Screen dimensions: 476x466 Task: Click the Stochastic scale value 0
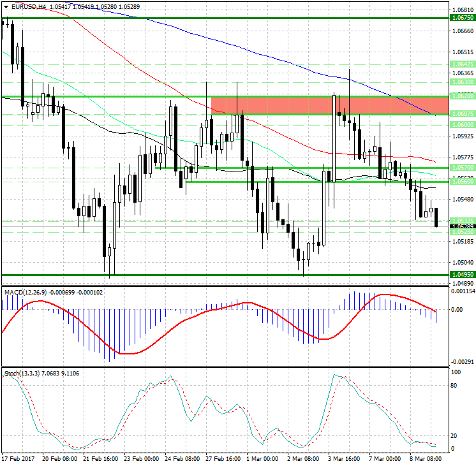tap(453, 449)
